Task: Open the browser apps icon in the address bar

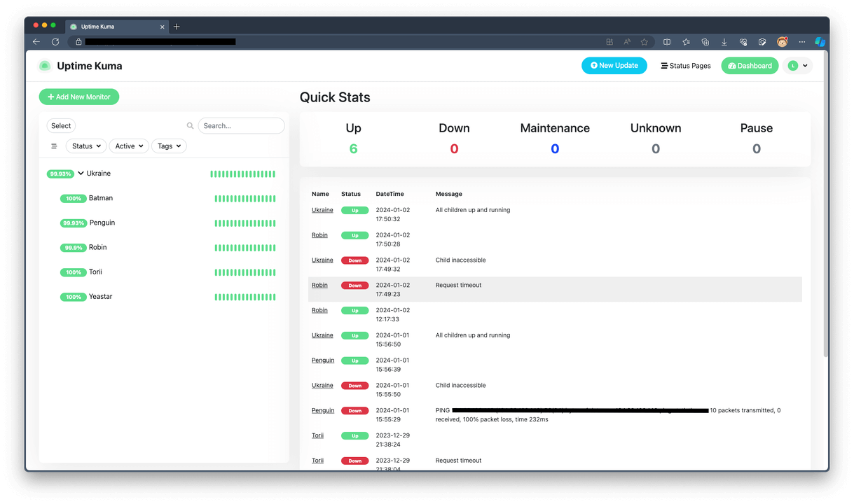Action: (609, 42)
